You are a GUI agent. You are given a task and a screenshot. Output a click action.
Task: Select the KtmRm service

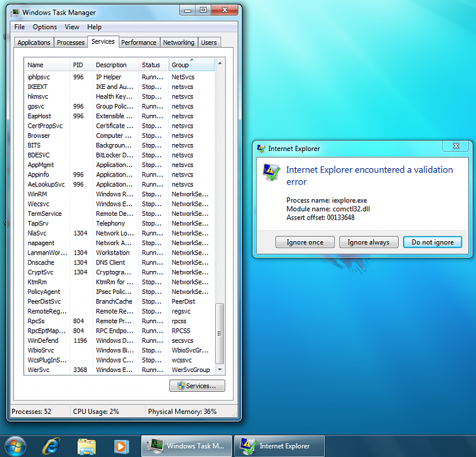click(119, 282)
